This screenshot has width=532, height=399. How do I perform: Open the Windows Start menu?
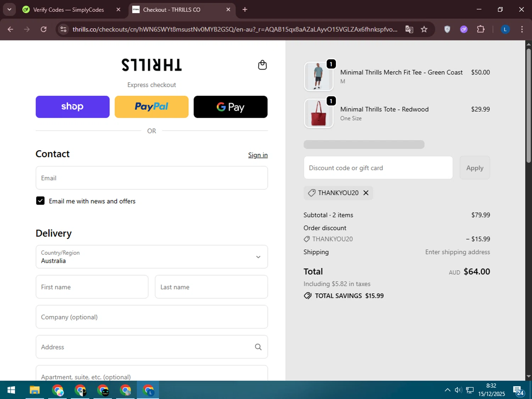(11, 390)
